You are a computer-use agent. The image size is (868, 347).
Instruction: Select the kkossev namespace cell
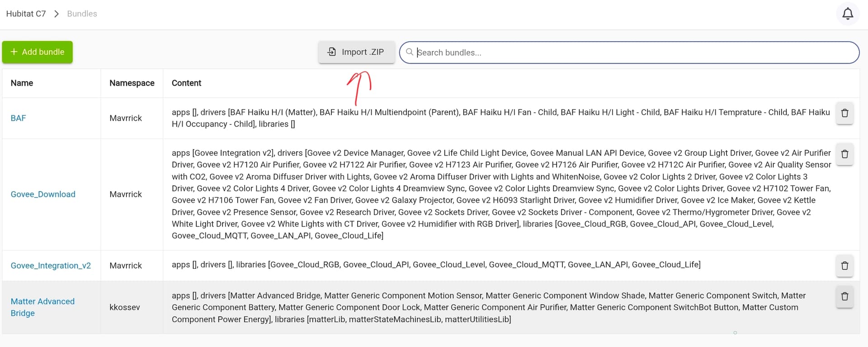125,307
